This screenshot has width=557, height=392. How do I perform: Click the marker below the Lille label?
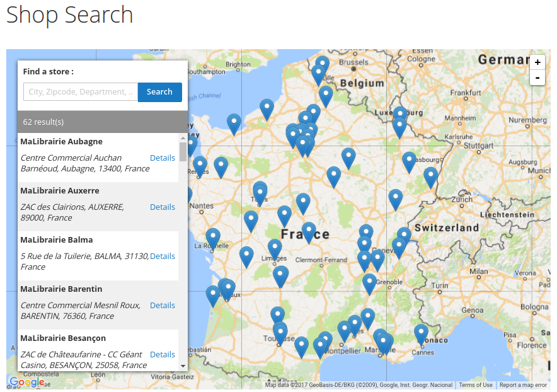(326, 96)
